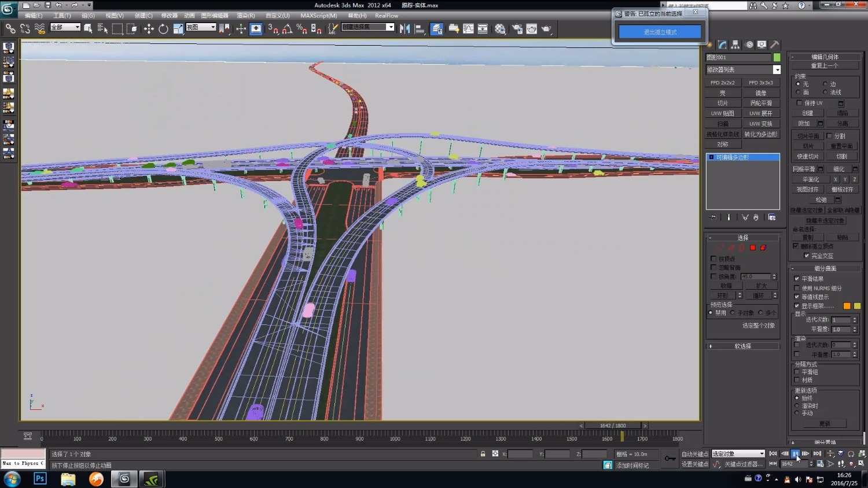Screen dimensions: 868x488
Task: Choose the Select and Scale tool
Action: (x=178, y=28)
